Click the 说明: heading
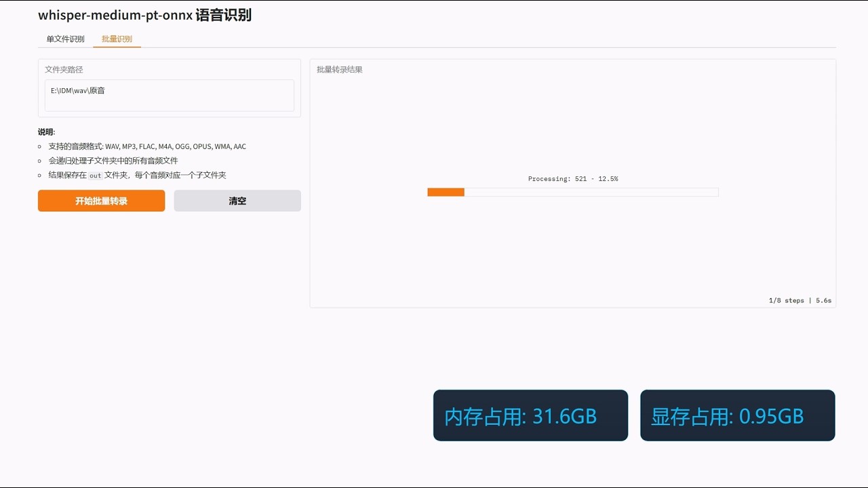Viewport: 868px width, 488px height. 46,132
